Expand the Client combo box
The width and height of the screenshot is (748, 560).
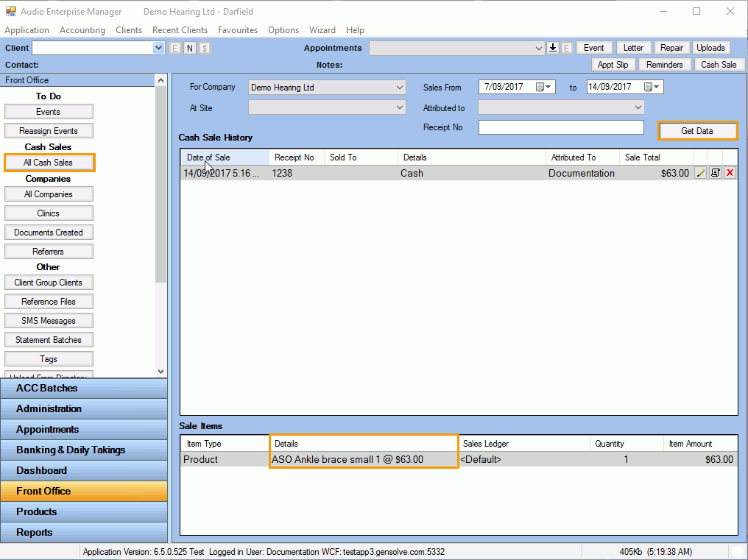pos(158,48)
